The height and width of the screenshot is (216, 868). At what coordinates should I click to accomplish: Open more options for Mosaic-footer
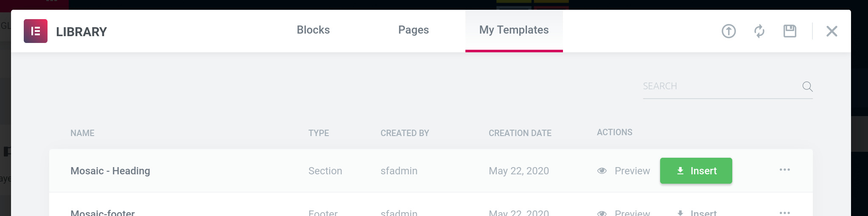click(784, 212)
